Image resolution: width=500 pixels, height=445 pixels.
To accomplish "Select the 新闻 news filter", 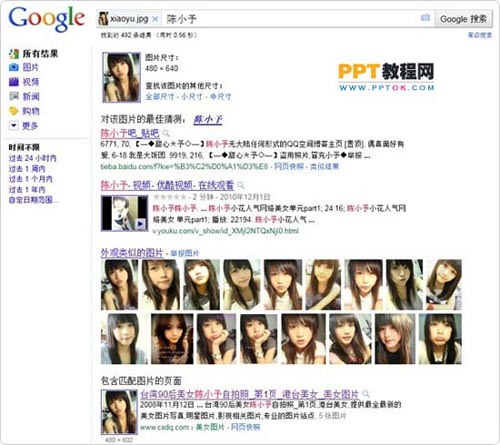I will click(x=31, y=96).
